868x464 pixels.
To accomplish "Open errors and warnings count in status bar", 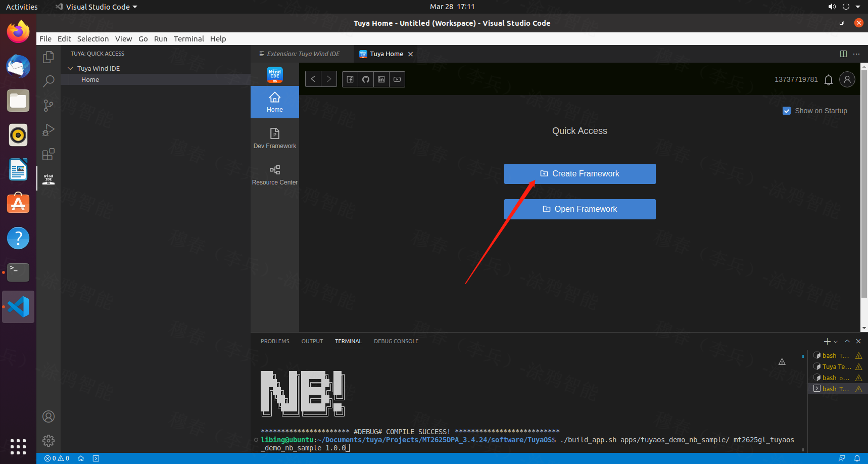I will click(57, 458).
